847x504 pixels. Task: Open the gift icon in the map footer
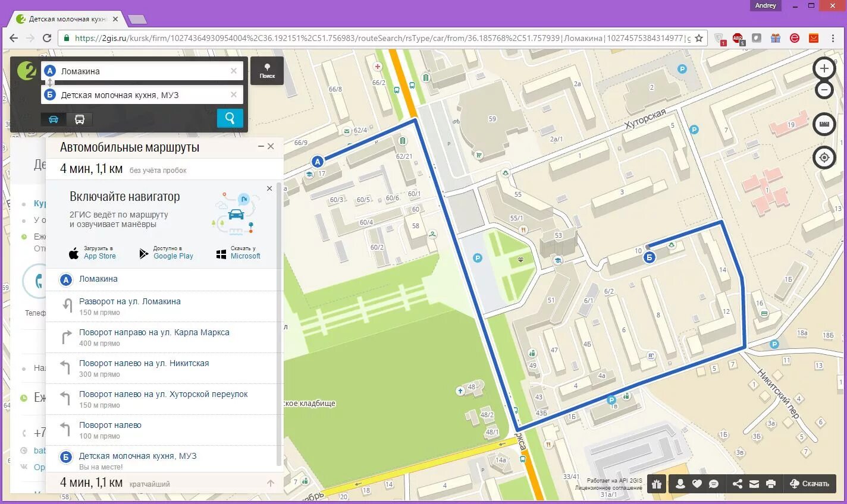657,484
